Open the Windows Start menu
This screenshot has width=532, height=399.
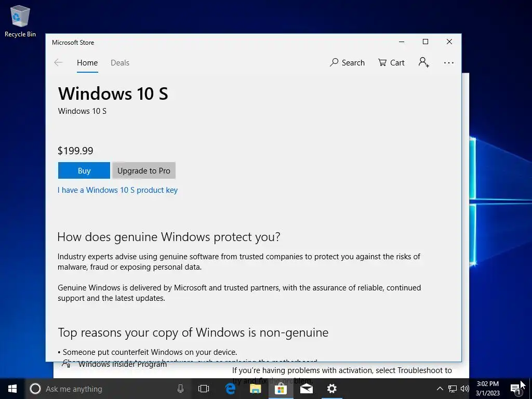click(12, 389)
